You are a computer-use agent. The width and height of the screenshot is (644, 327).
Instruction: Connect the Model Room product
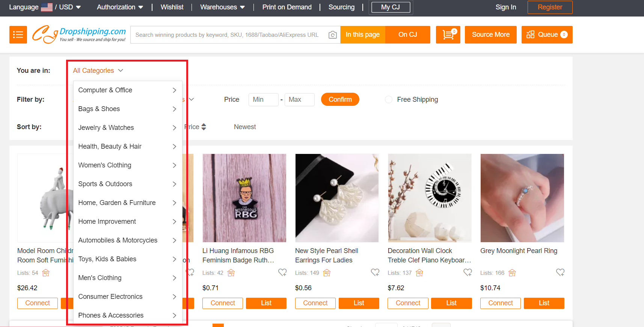click(x=38, y=303)
